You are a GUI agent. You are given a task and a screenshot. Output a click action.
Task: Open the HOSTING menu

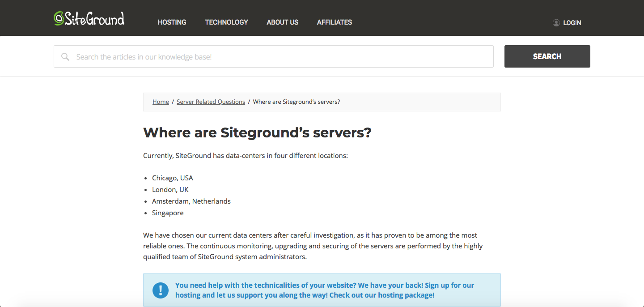pyautogui.click(x=172, y=22)
